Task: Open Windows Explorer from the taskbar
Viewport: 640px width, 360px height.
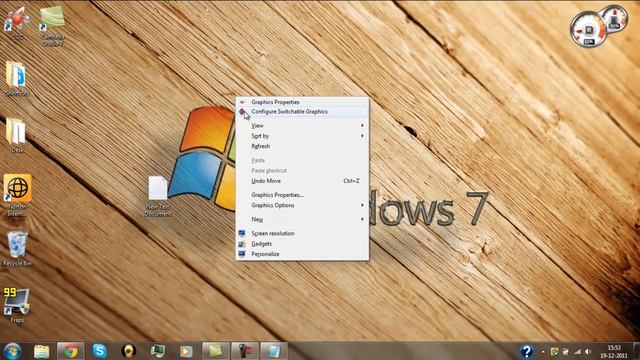Action: pos(42,351)
